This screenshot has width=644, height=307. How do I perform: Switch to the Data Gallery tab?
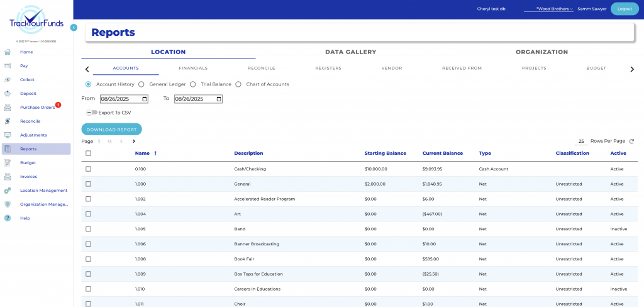click(x=350, y=52)
